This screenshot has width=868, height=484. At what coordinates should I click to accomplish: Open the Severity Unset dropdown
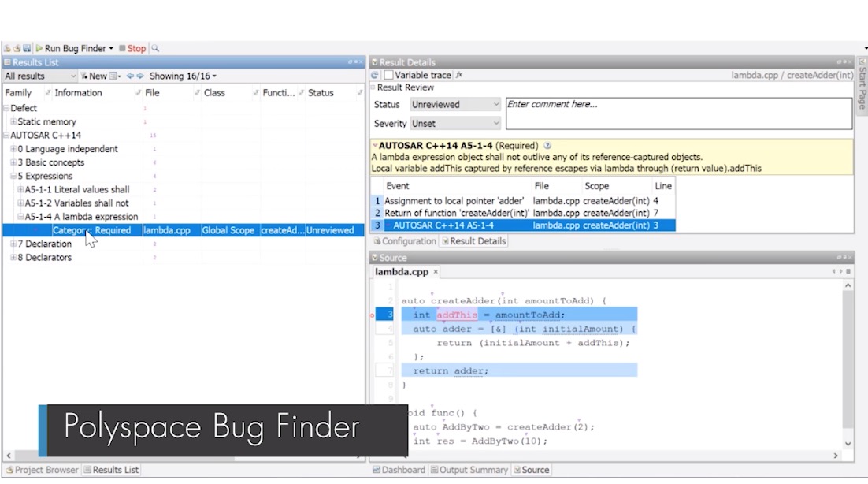[455, 124]
